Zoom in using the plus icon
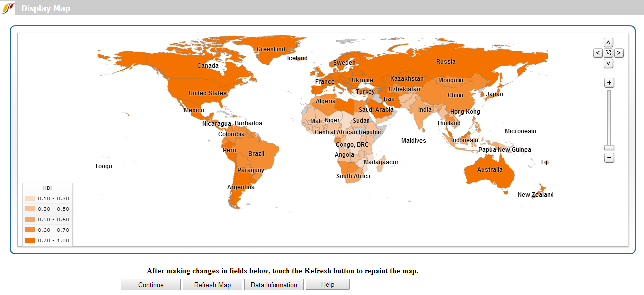Screen dimensions: 644x295 coord(609,82)
